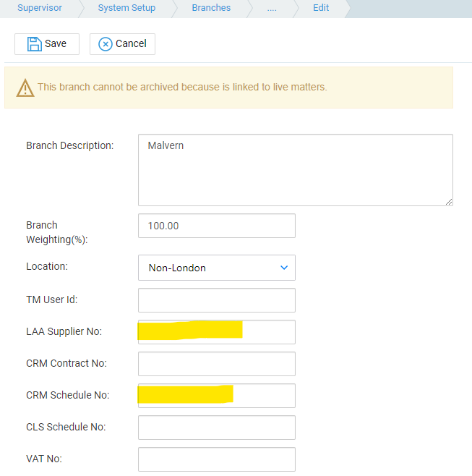This screenshot has height=476, width=472.
Task: Expand the collapsed breadcrumb ellipsis
Action: [x=272, y=9]
